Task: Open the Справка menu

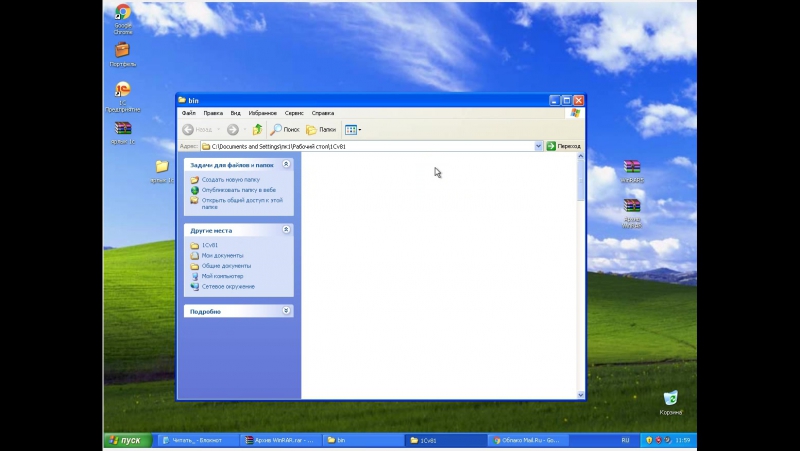Action: pos(322,113)
